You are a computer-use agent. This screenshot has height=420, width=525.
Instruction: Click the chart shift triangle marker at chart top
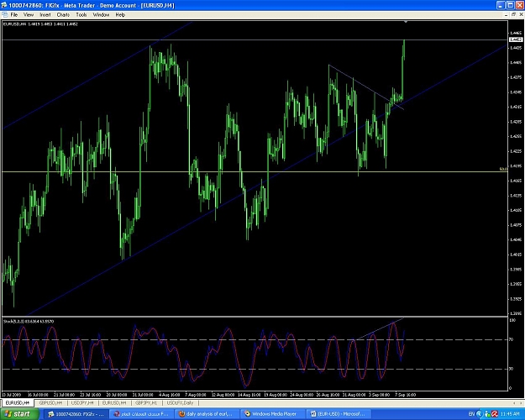406,22
